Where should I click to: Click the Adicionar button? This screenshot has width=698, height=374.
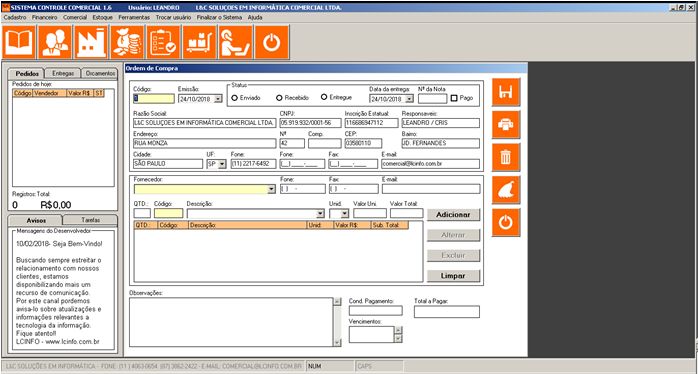[453, 215]
